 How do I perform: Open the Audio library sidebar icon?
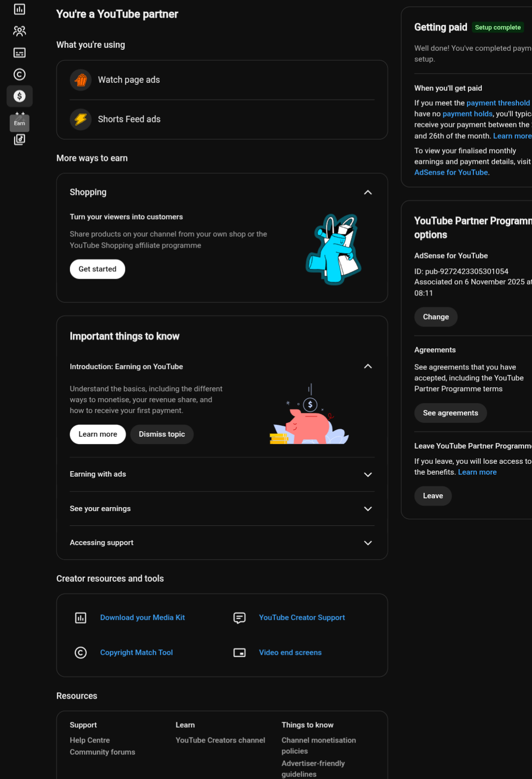[x=20, y=140]
